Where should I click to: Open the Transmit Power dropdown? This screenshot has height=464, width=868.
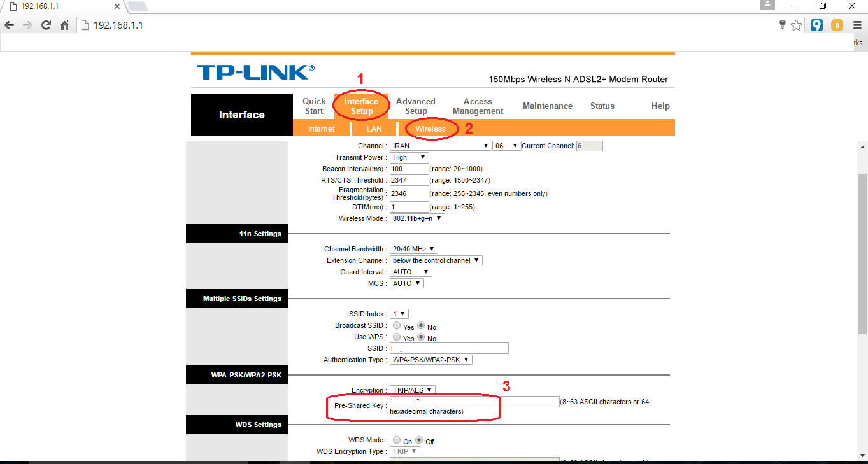coord(409,157)
